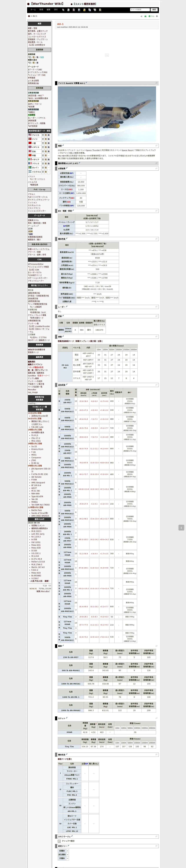The height and width of the screenshot is (868, 186).
Task: Open the 日本 country link in sidebar
Action: [34, 151]
